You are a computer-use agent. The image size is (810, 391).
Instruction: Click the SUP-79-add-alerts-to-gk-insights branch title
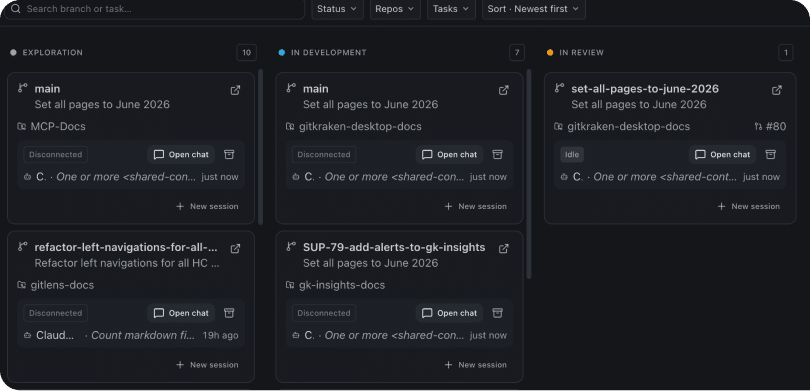(x=394, y=247)
